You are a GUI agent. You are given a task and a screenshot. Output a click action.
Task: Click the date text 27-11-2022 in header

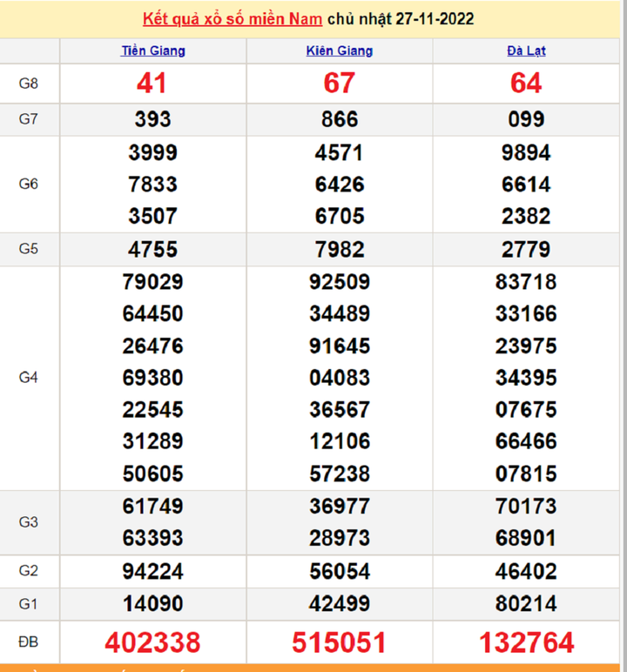(435, 18)
